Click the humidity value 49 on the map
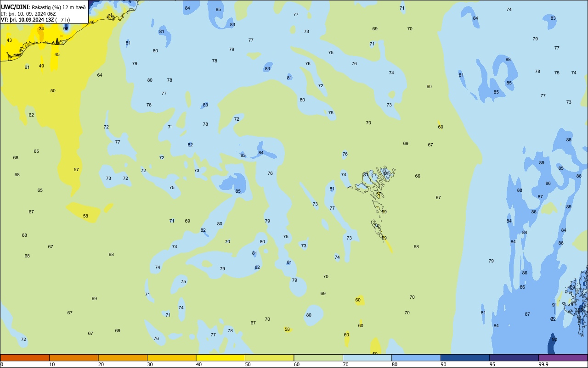 [41, 66]
